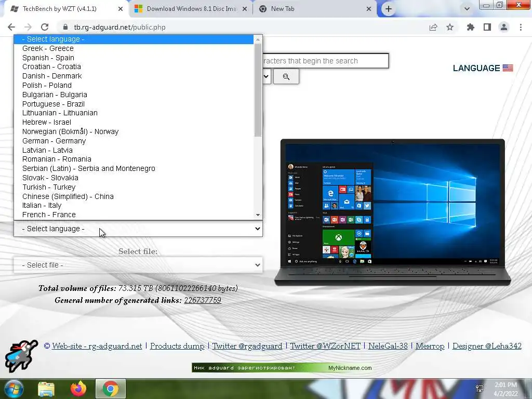Choose Polish - Poland option
The height and width of the screenshot is (399, 532).
(x=134, y=85)
